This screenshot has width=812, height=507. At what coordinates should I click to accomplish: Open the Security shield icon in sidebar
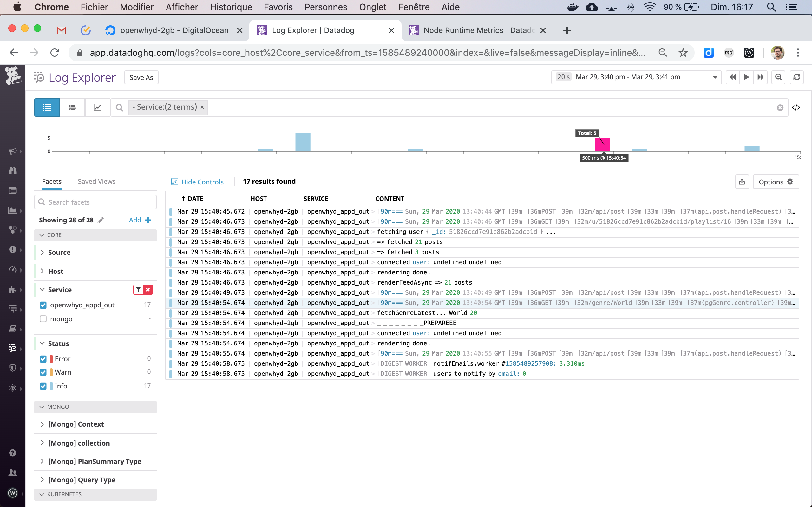(13, 368)
